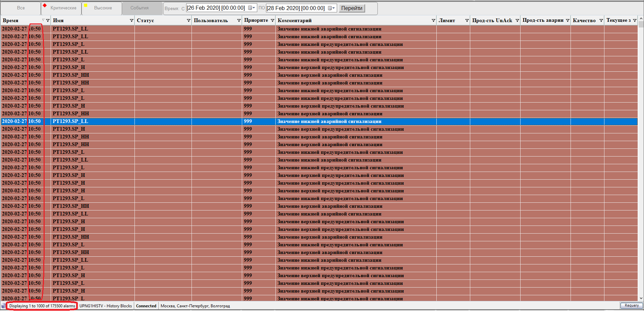Click the Статус column filter icon
Image resolution: width=644 pixels, height=311 pixels.
189,20
